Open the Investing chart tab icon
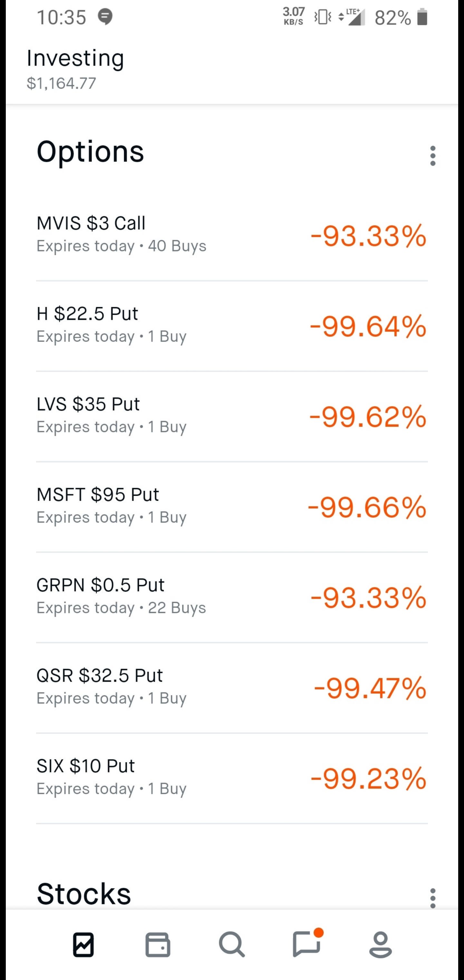This screenshot has width=464, height=980. coord(83,945)
